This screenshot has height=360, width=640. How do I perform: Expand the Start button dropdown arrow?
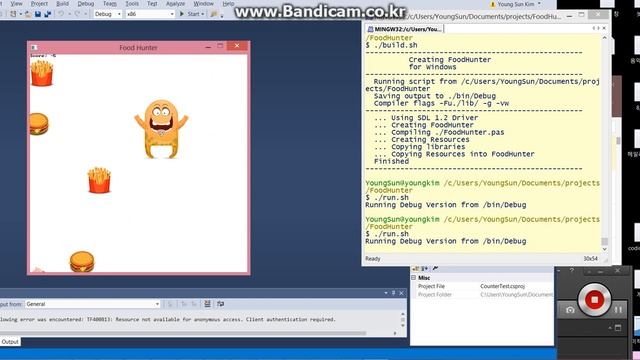[202, 14]
